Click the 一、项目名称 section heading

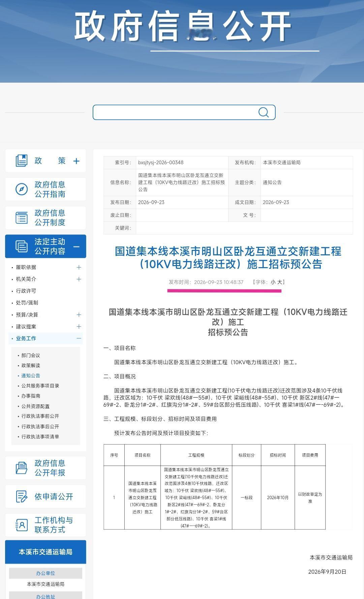120,348
